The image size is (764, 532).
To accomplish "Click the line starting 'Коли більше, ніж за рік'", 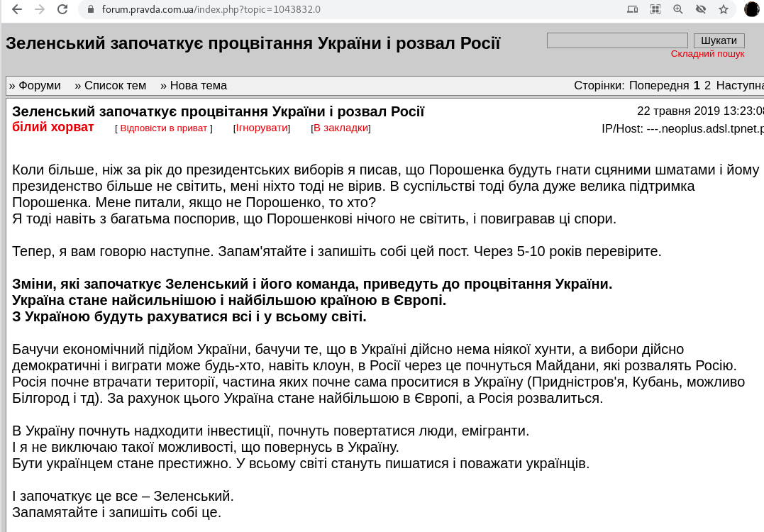I will 385,170.
